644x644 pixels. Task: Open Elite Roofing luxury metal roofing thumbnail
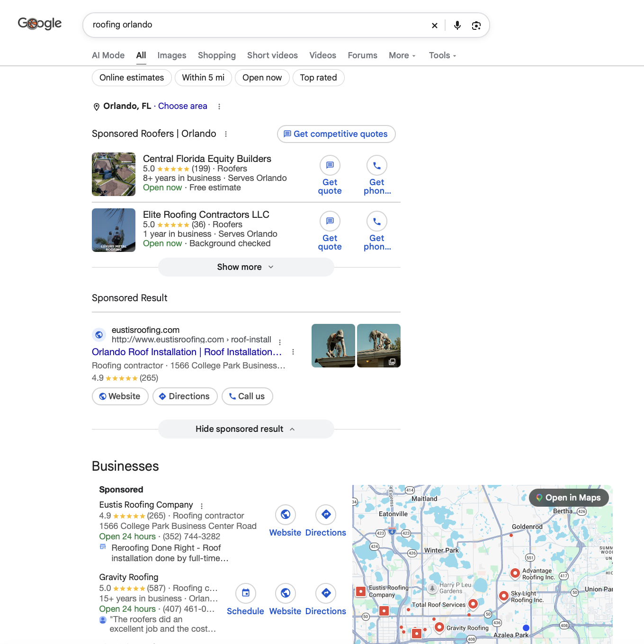click(x=114, y=230)
